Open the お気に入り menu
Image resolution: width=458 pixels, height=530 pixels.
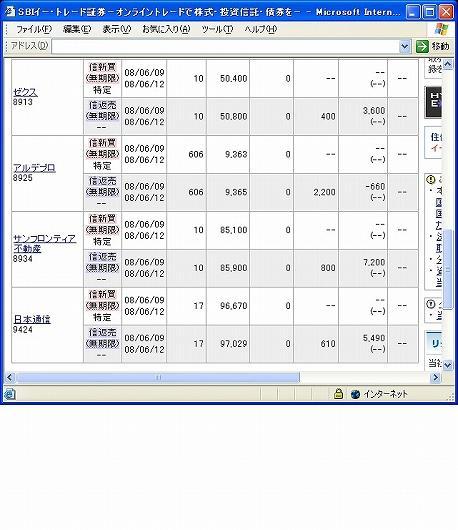[x=166, y=29]
